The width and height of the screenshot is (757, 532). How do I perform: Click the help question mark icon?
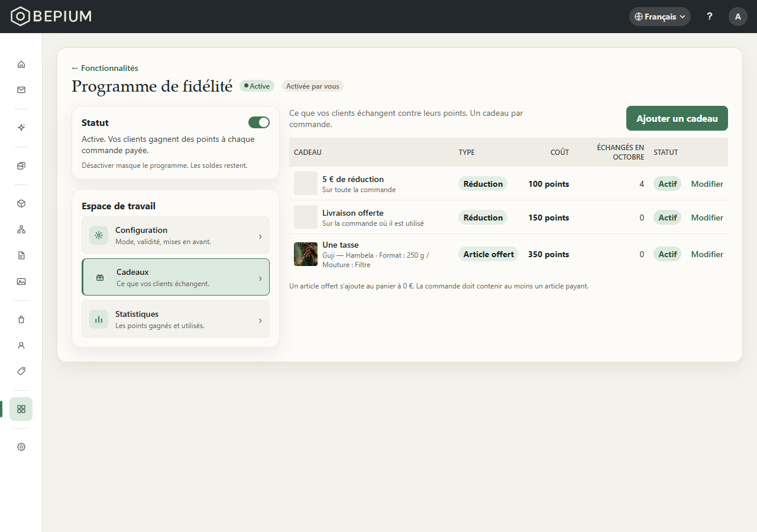(710, 17)
